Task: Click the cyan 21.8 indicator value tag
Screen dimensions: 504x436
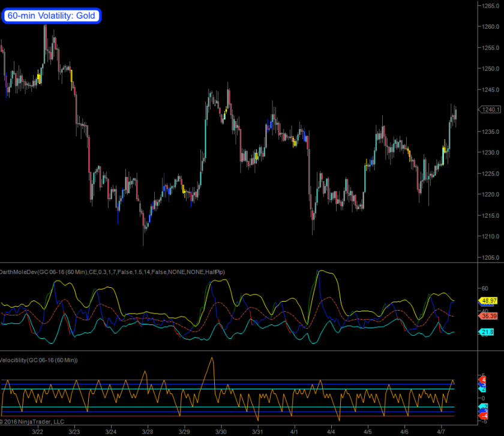Action: tap(487, 332)
